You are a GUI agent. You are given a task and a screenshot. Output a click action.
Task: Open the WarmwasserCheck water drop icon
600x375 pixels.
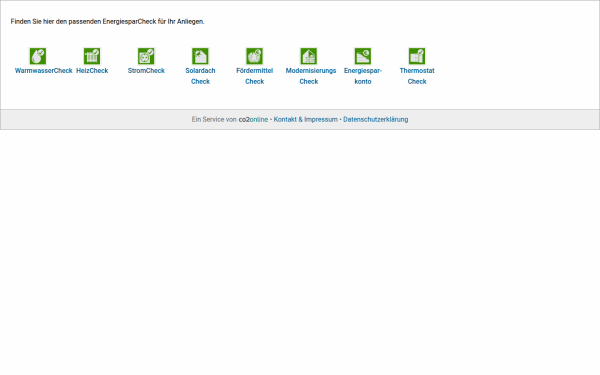click(x=38, y=56)
